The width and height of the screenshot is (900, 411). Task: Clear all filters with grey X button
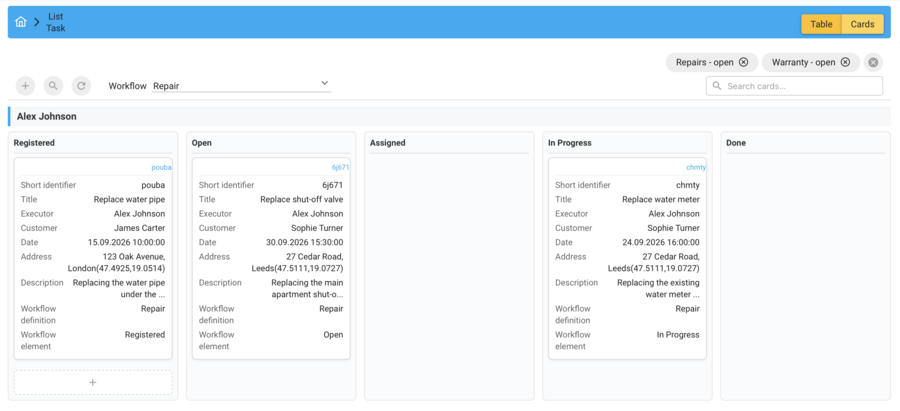pos(873,63)
